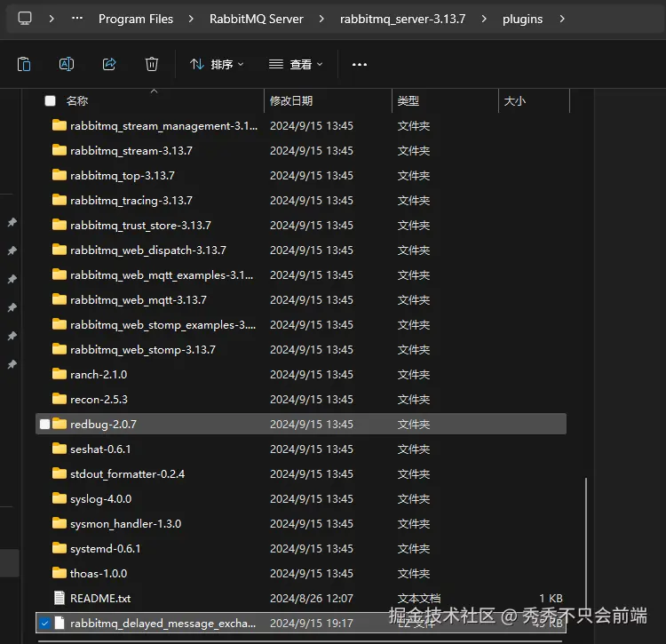The image size is (666, 644).
Task: Click the rabbitmq_delayed_message_exchange file icon
Action: coord(59,623)
